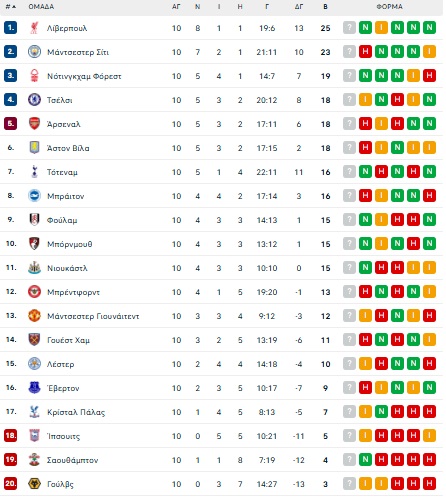The width and height of the screenshot is (446, 497).
Task: Click the ΦΟΡΜΑ column header
Action: click(389, 7)
